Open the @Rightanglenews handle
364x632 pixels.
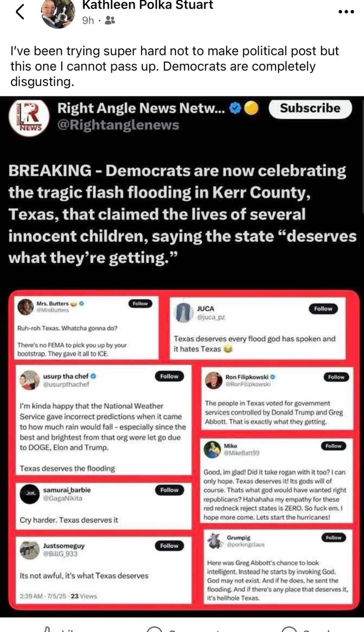click(118, 125)
